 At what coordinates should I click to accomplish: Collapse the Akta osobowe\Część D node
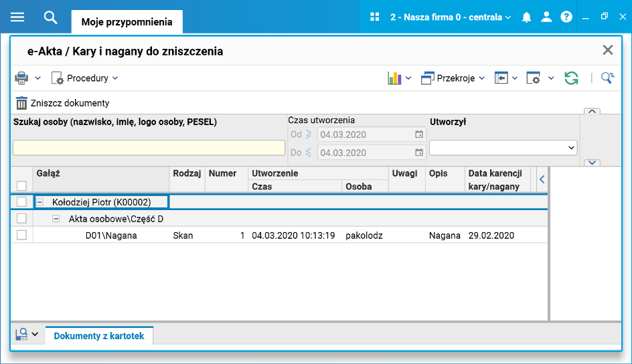click(56, 219)
